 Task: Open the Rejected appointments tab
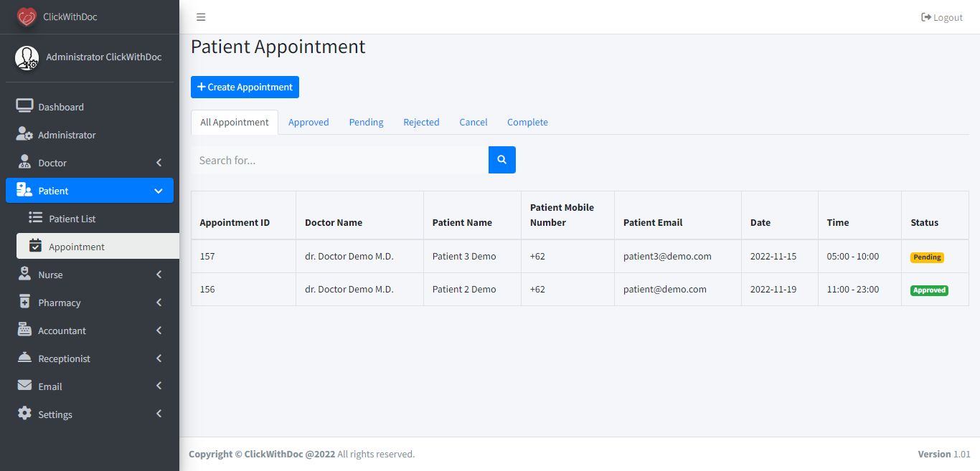click(x=421, y=123)
